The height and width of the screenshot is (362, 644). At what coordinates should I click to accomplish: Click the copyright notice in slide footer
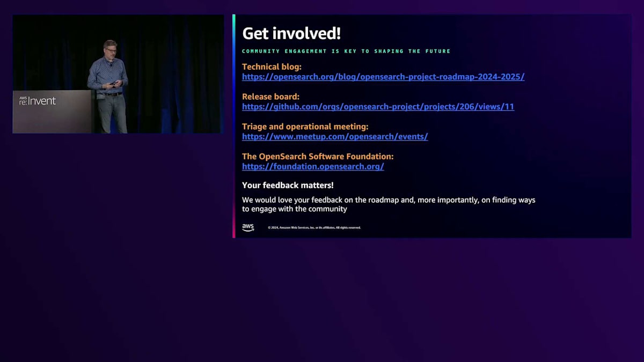(x=314, y=228)
